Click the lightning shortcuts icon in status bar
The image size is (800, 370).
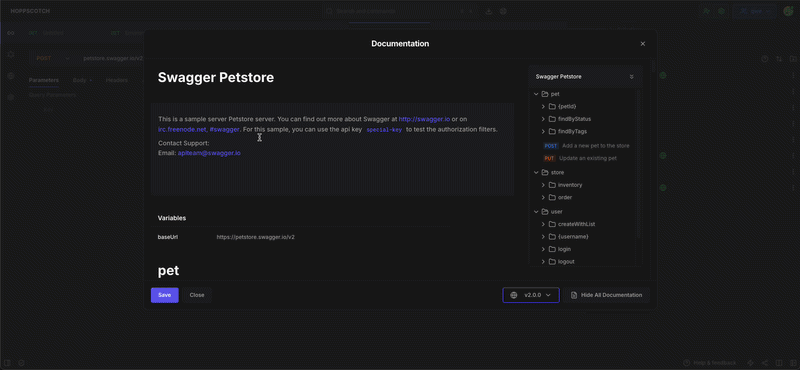750,363
